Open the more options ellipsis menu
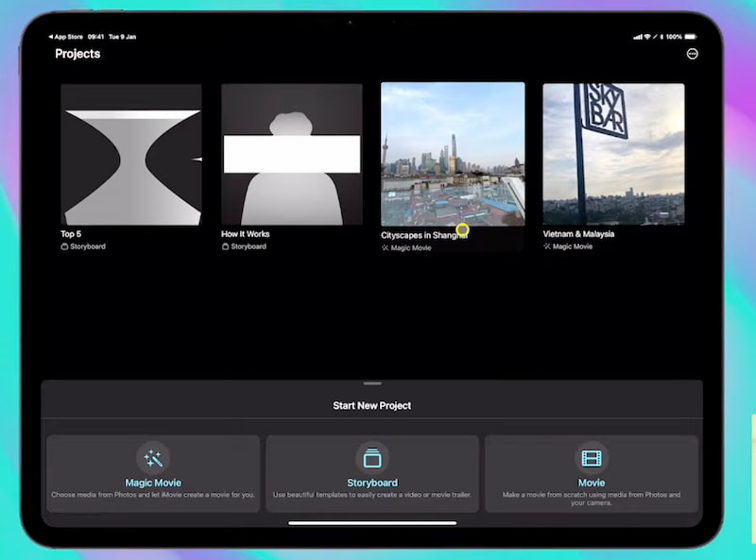This screenshot has height=560, width=756. pos(692,54)
